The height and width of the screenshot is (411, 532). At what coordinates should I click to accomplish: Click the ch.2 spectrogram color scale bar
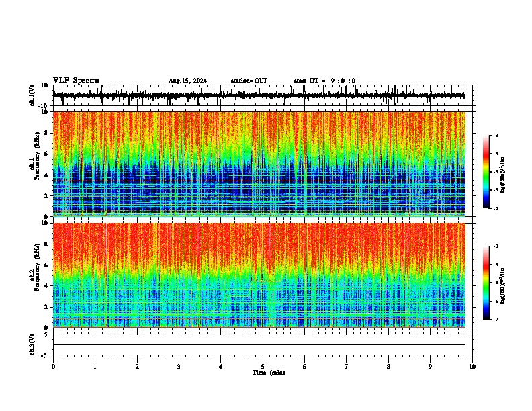(x=486, y=283)
